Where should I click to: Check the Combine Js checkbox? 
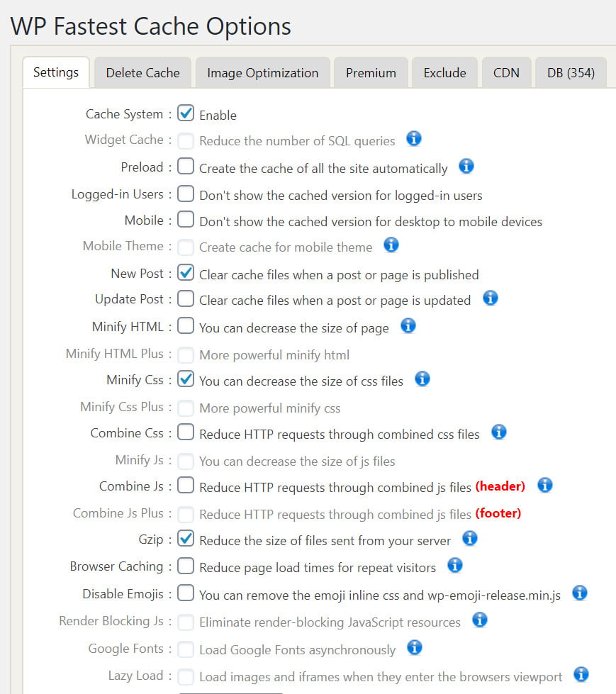coord(186,485)
